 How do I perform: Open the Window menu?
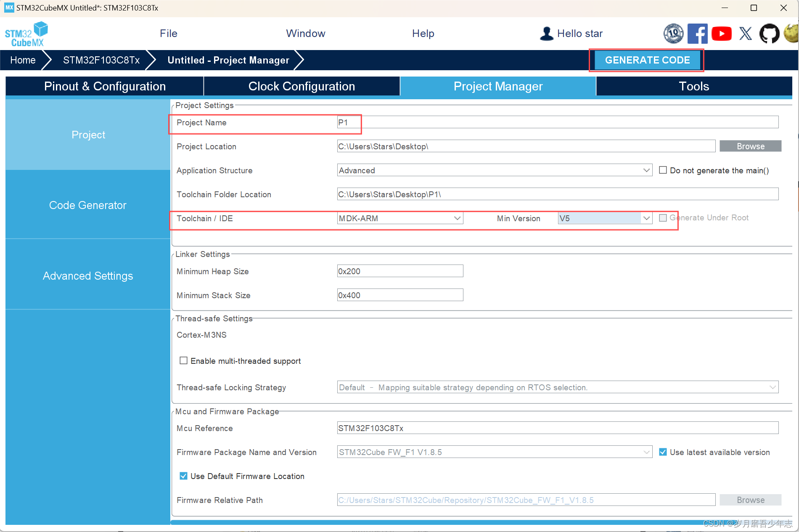coord(306,34)
